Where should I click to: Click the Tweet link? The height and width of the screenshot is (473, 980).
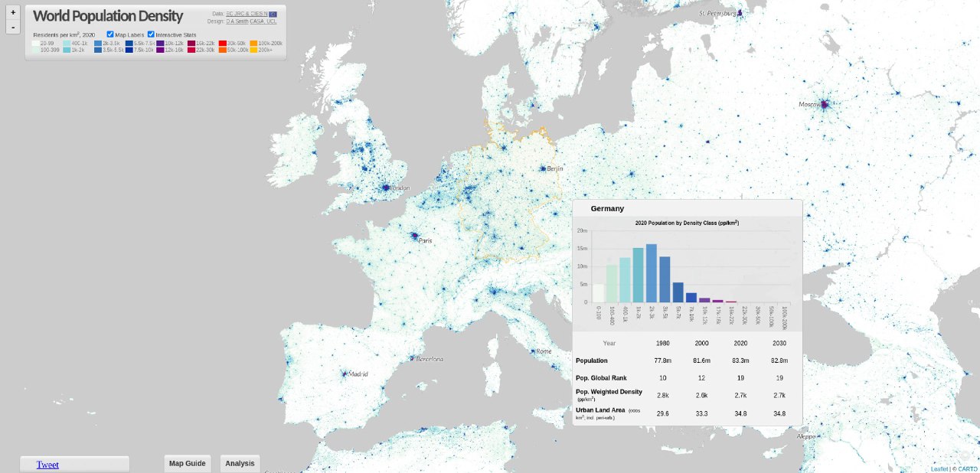[x=47, y=465]
